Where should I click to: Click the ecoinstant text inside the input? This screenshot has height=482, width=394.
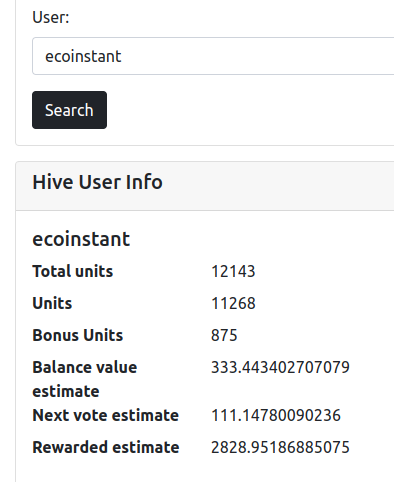(83, 56)
